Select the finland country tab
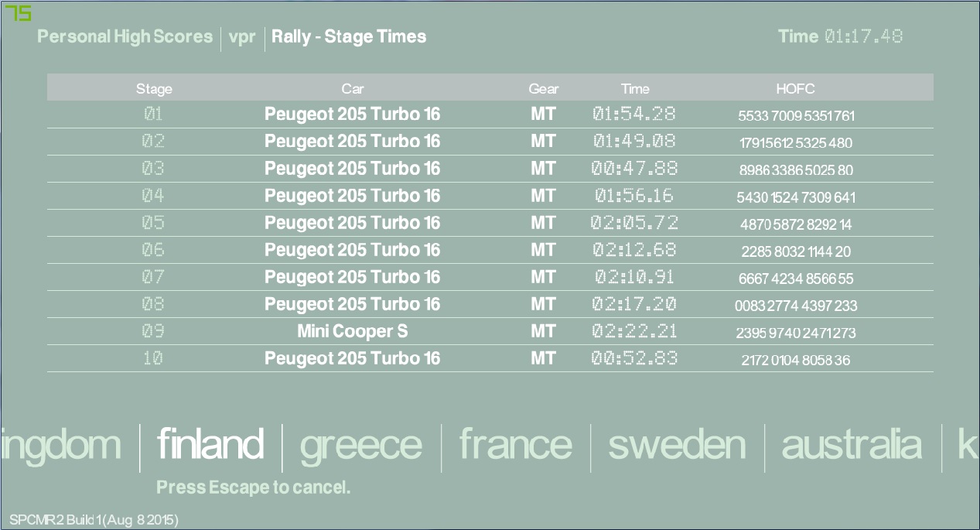This screenshot has height=530, width=980. 210,445
